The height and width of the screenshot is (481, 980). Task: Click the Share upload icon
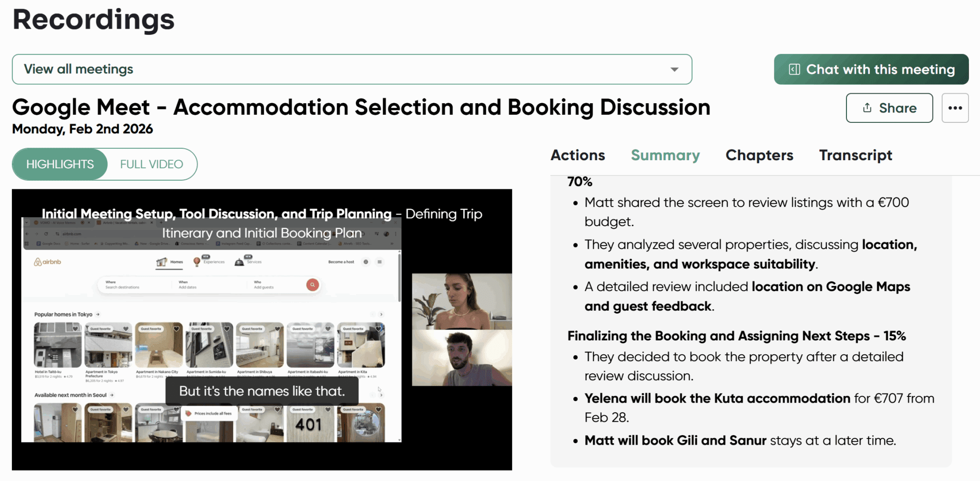pos(867,108)
